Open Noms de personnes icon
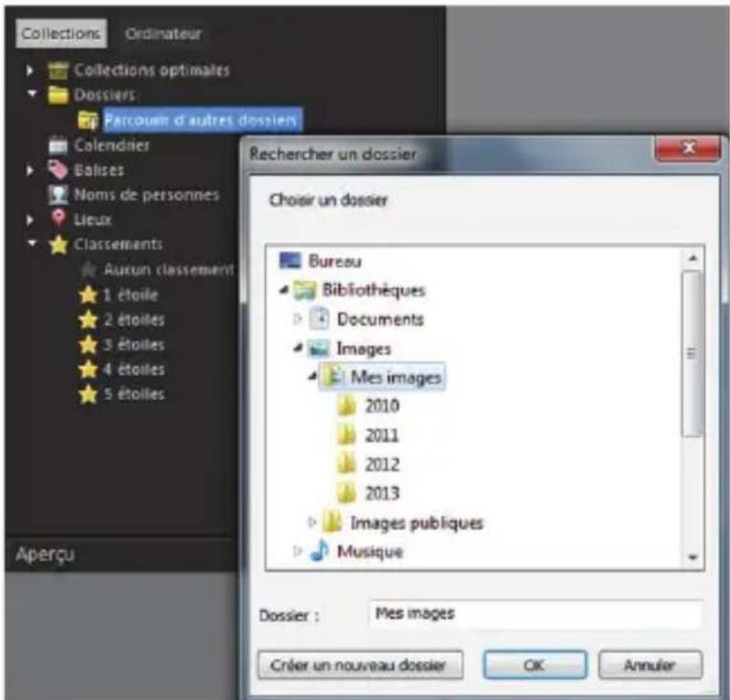The image size is (730, 700). tap(58, 195)
